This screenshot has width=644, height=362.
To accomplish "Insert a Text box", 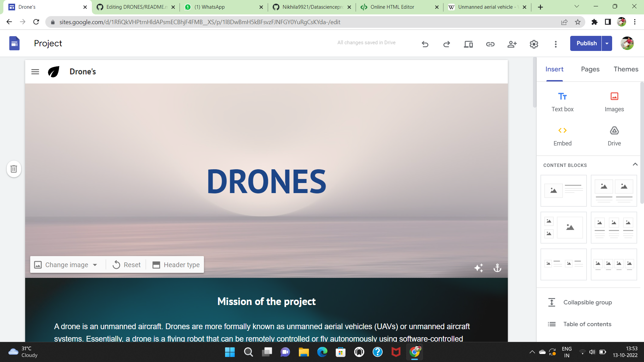I will [562, 102].
